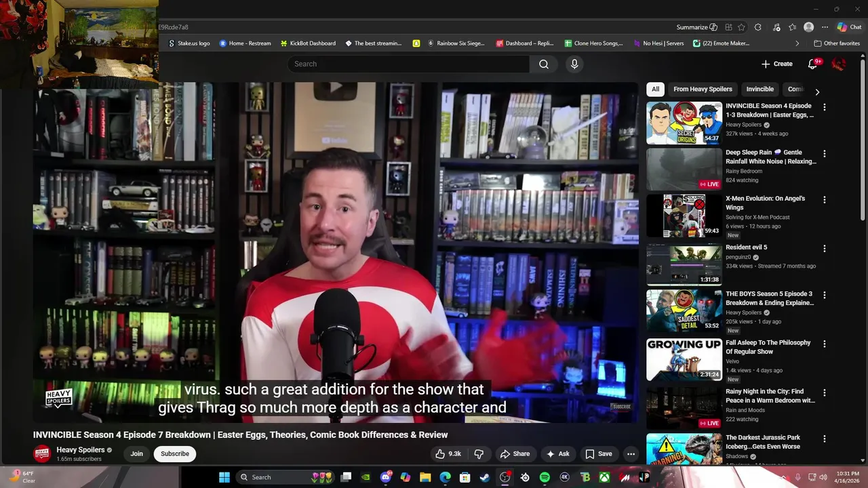Open YouTube notifications bell
The height and width of the screenshot is (488, 868).
click(812, 64)
